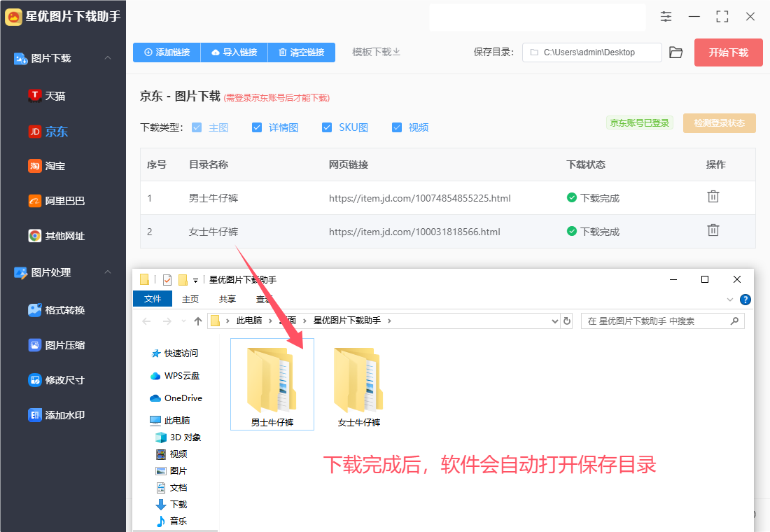Open the 添加水印 tool
This screenshot has height=532, width=770.
[57, 415]
